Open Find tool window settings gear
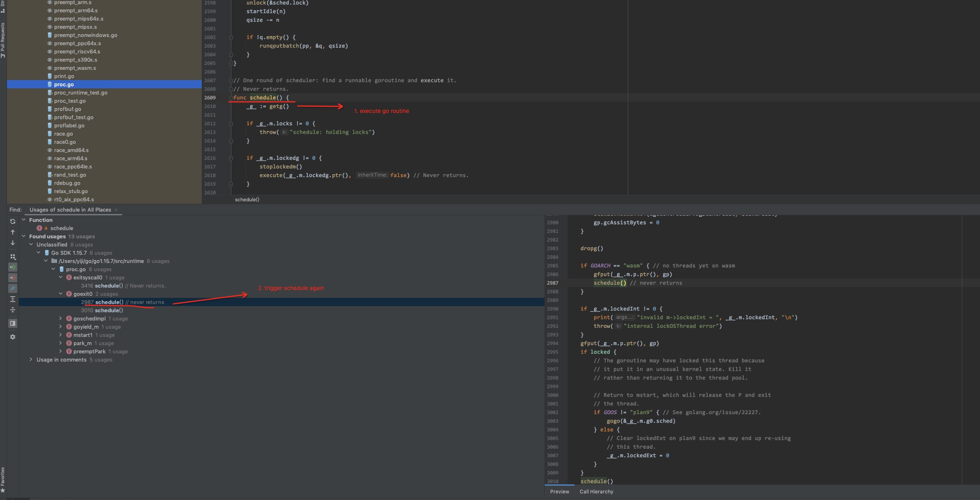The height and width of the screenshot is (500, 980). [13, 337]
